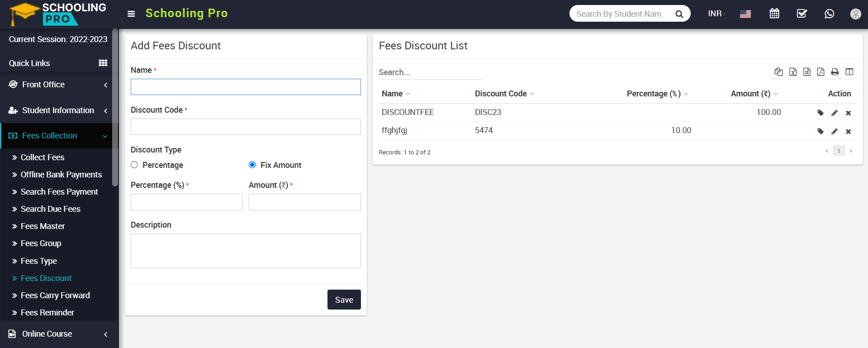Open Fees Discount menu item
This screenshot has height=348, width=868.
(46, 278)
